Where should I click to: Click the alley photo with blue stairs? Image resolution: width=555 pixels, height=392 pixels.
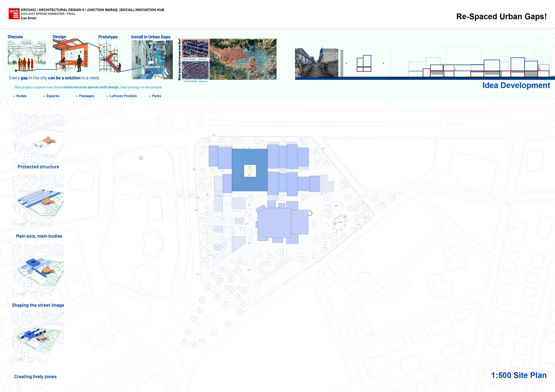click(152, 60)
